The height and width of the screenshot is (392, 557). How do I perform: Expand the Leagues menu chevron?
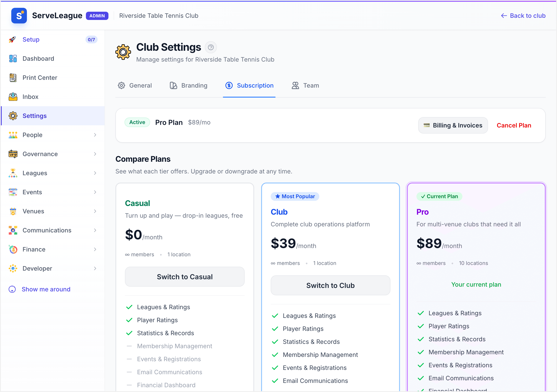pos(95,173)
